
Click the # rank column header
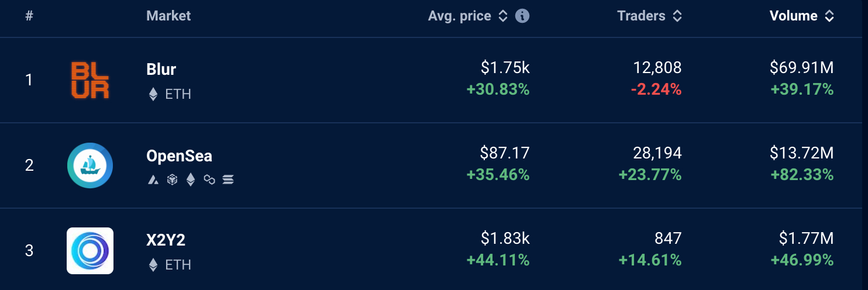(x=29, y=16)
